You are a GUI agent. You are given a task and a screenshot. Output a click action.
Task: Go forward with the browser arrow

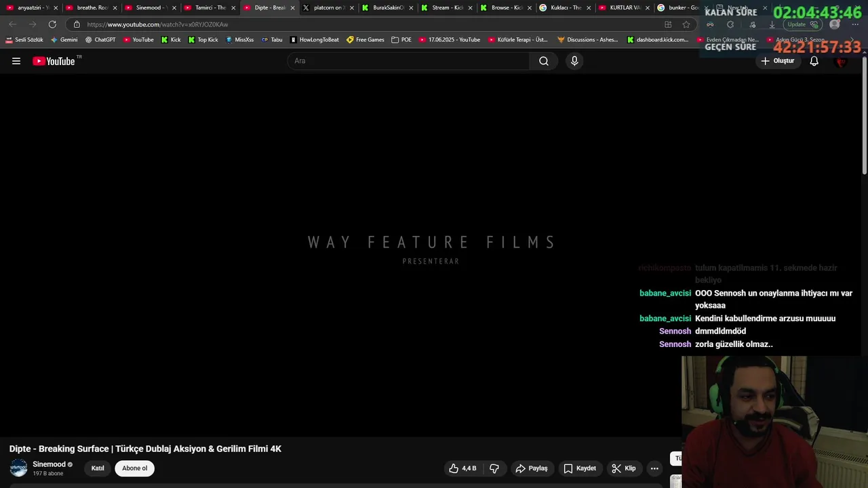pos(32,24)
